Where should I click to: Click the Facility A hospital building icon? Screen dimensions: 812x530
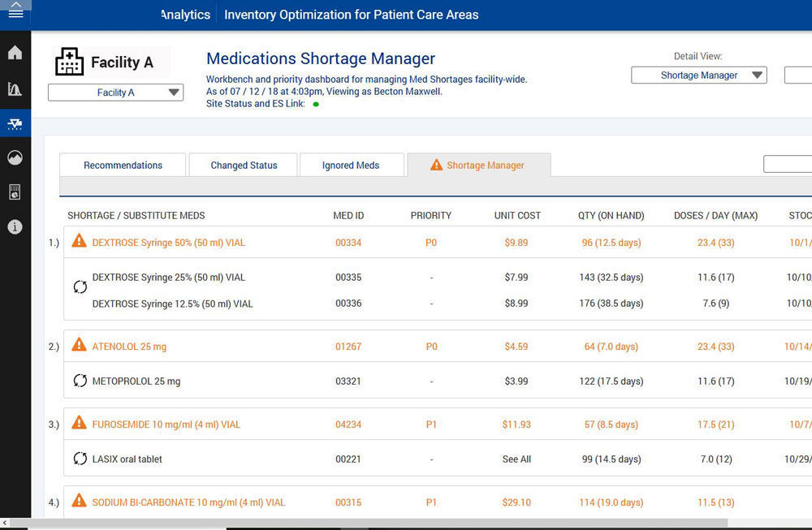69,62
